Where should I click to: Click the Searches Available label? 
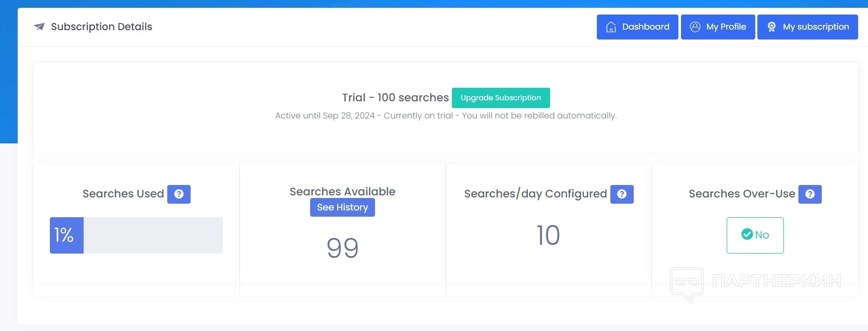point(342,191)
